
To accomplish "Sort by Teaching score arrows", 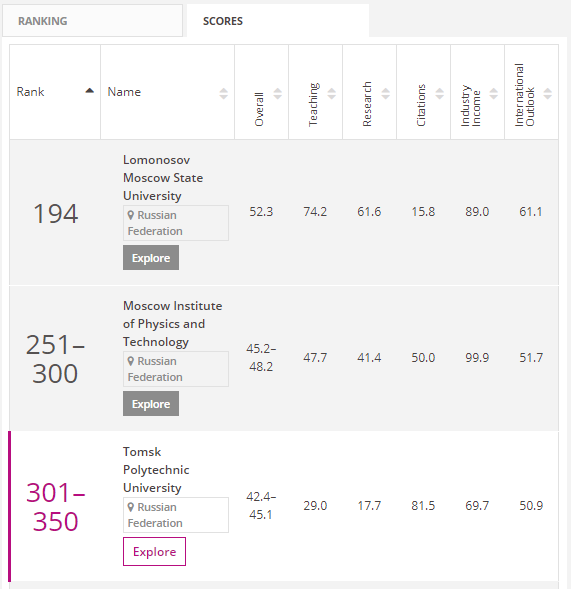I will pyautogui.click(x=332, y=94).
